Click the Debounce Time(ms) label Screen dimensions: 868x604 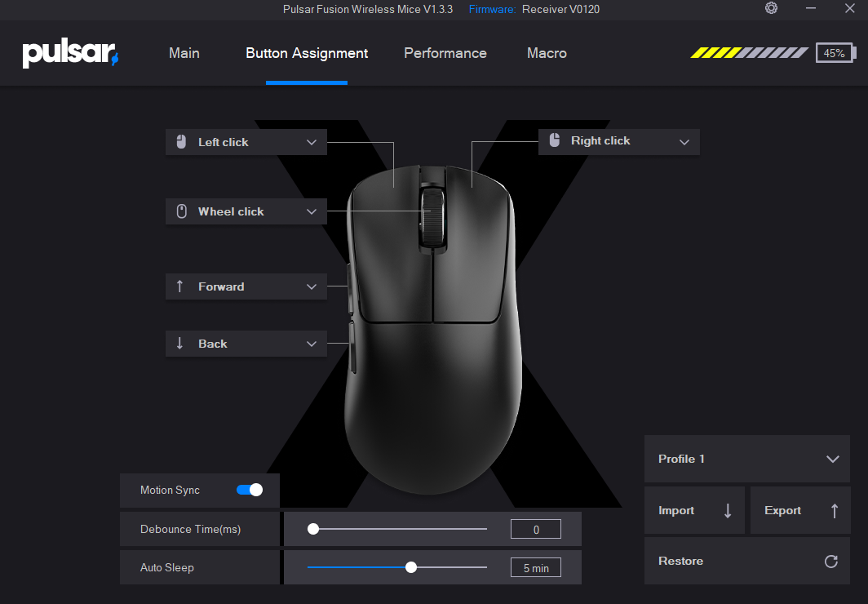click(190, 529)
